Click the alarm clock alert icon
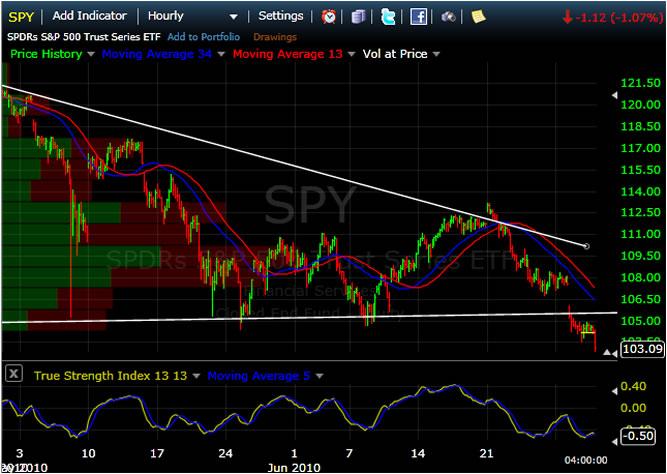Viewport: 667px width, 474px height. [x=328, y=17]
